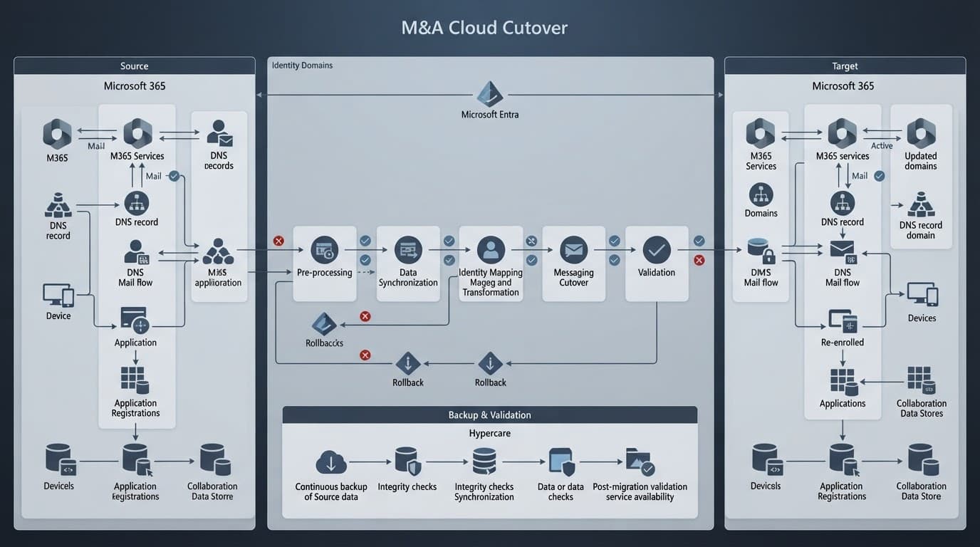Screen dimensions: 980x547
Task: Open the Data Synchronization step icon
Action: coord(408,250)
